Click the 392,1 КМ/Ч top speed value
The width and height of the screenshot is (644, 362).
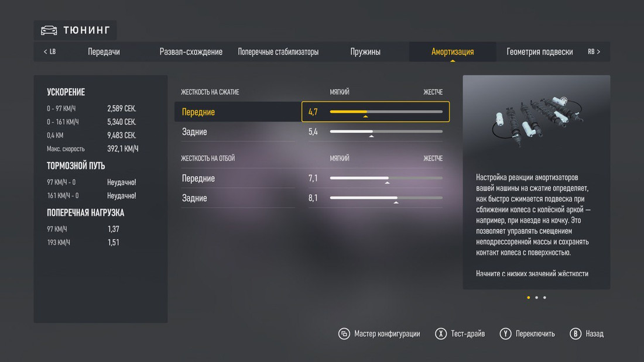[x=123, y=149]
